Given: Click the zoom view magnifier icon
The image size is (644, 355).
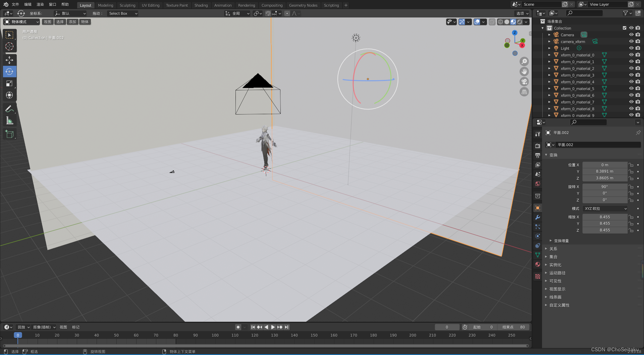Looking at the screenshot, I should [x=524, y=61].
